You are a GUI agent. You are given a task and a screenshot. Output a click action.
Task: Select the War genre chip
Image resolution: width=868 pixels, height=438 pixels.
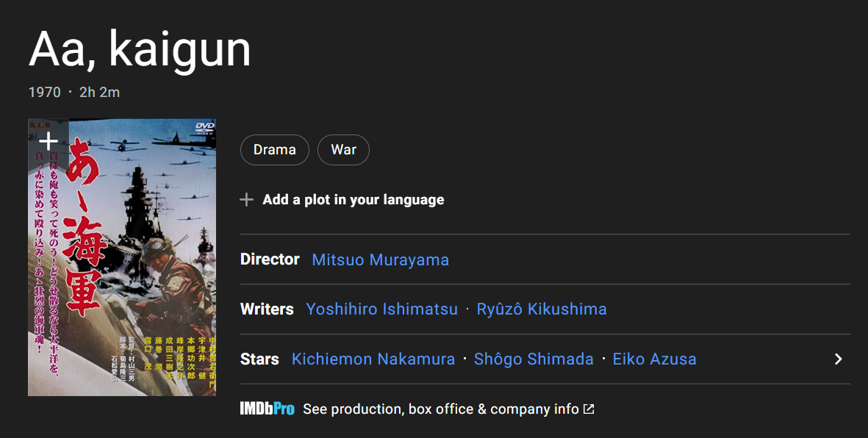(343, 150)
